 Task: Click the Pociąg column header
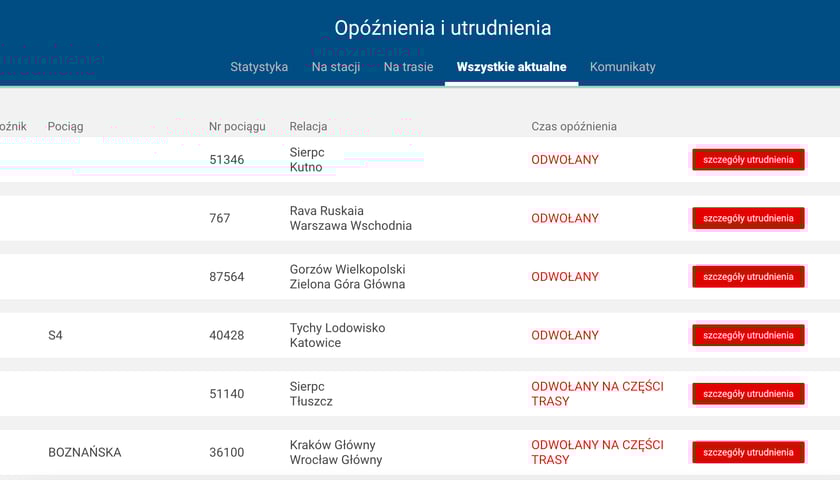[x=65, y=126]
